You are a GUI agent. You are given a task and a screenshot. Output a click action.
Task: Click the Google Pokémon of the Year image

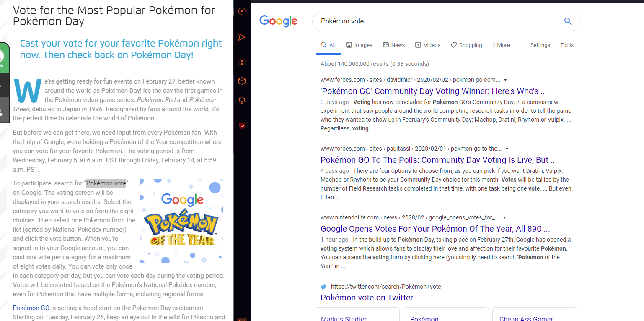pyautogui.click(x=181, y=221)
